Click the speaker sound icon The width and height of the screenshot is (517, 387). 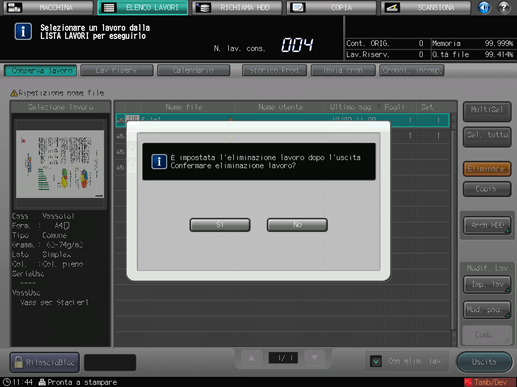484,7
